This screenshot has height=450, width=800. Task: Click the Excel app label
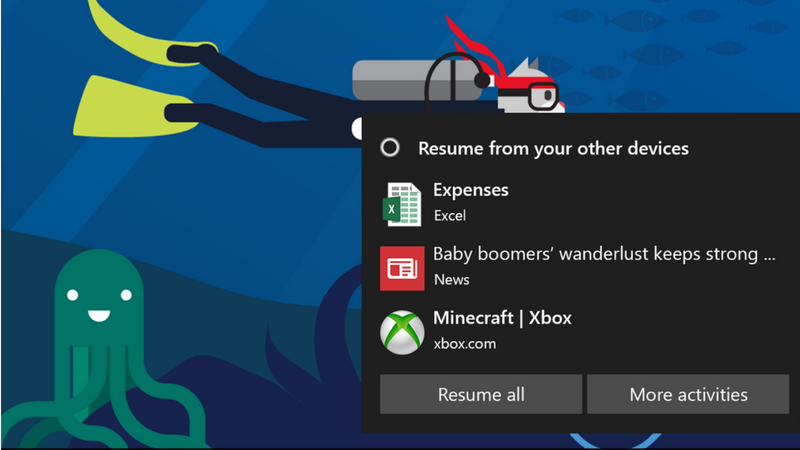(450, 215)
